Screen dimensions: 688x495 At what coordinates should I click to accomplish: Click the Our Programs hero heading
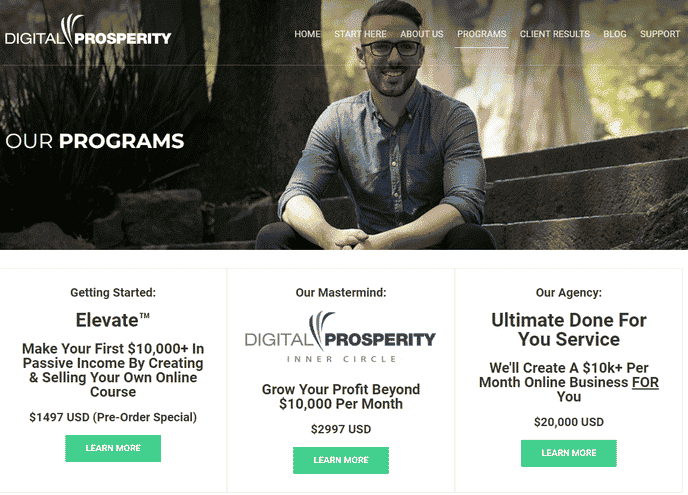95,141
